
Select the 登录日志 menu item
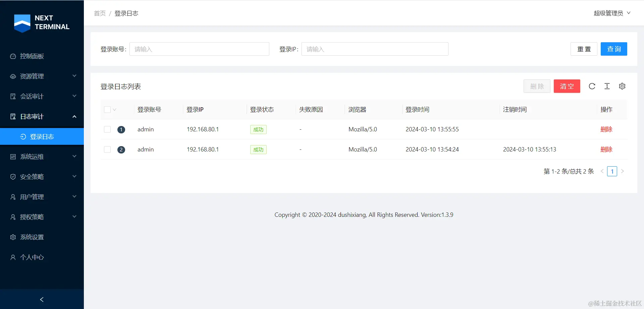pyautogui.click(x=42, y=136)
